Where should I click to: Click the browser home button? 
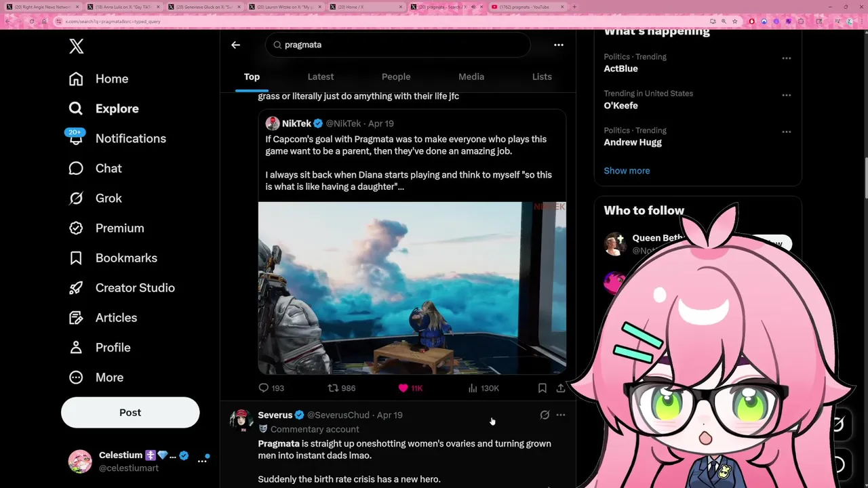(44, 21)
